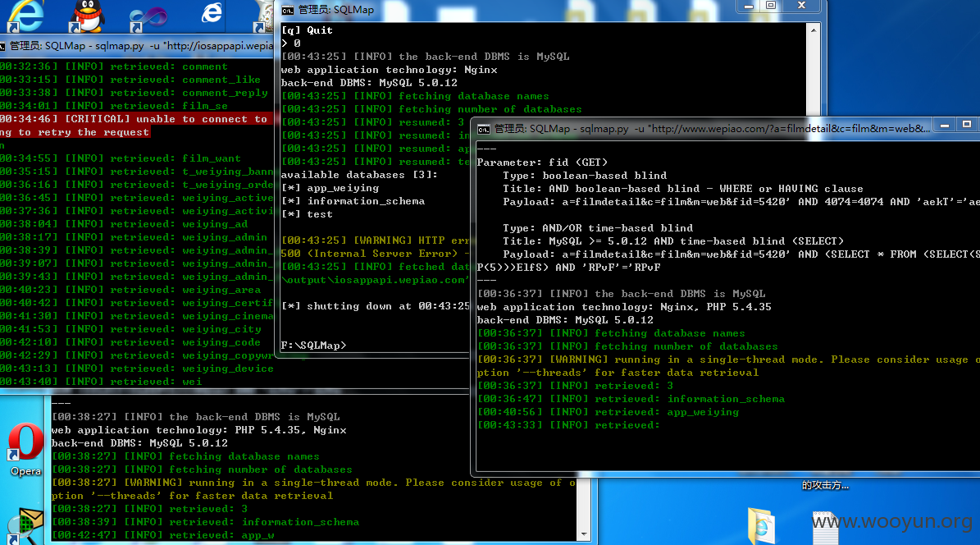Open the notepad text file icon on desktop

pos(825,529)
